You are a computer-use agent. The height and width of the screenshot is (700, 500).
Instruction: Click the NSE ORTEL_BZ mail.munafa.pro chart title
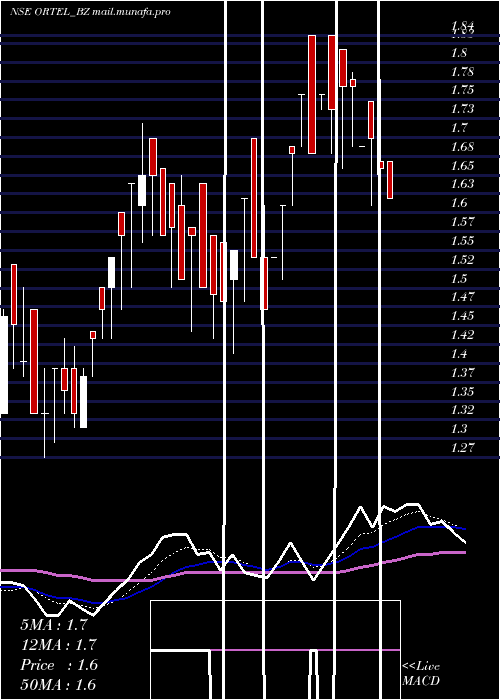(90, 12)
